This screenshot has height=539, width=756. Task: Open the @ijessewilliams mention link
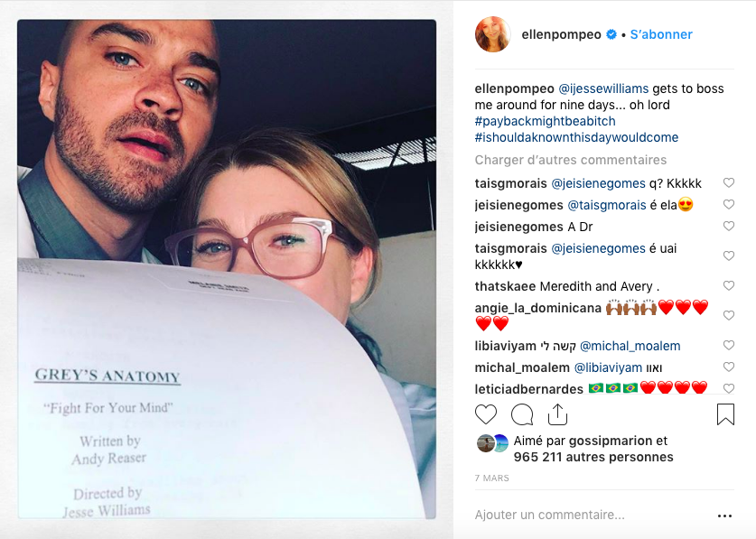point(603,88)
